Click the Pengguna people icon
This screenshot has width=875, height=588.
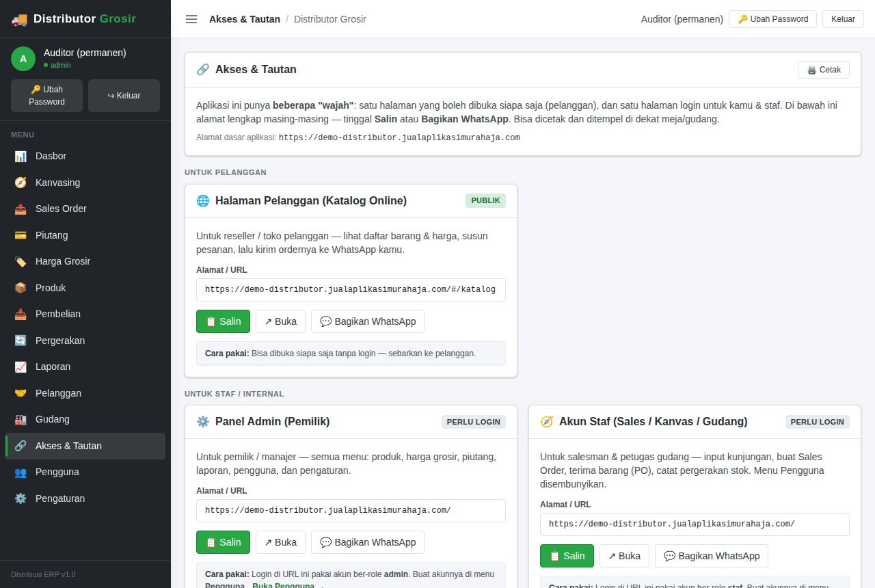coord(21,472)
